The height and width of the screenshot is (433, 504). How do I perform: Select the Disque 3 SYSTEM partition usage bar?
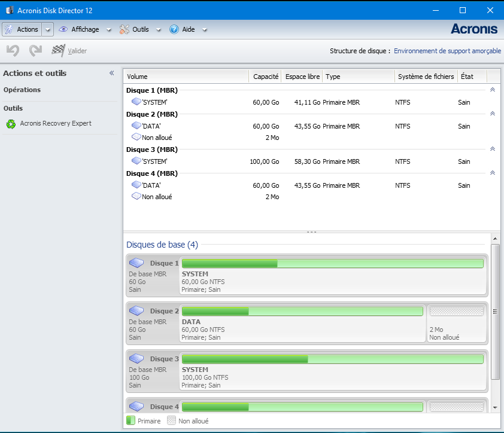click(x=333, y=359)
